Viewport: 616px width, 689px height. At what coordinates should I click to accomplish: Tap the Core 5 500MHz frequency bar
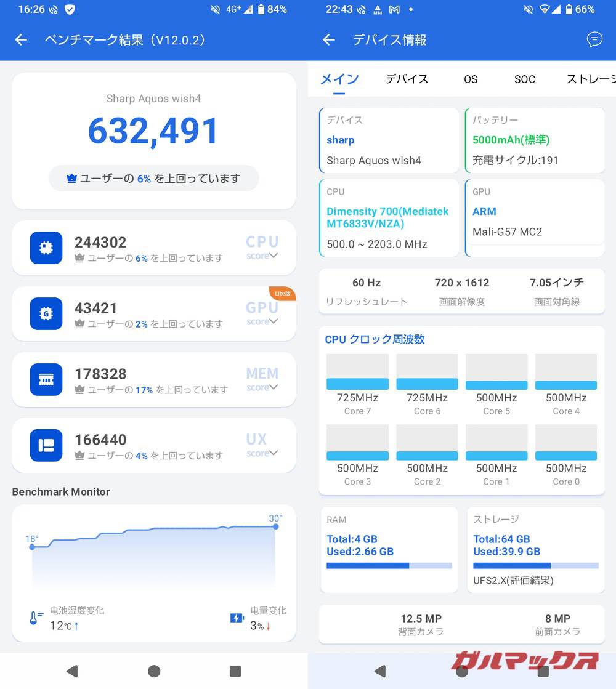click(496, 372)
